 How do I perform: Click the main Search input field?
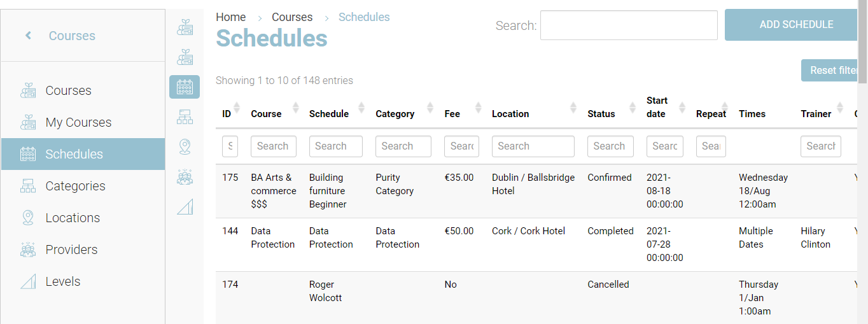tap(628, 25)
